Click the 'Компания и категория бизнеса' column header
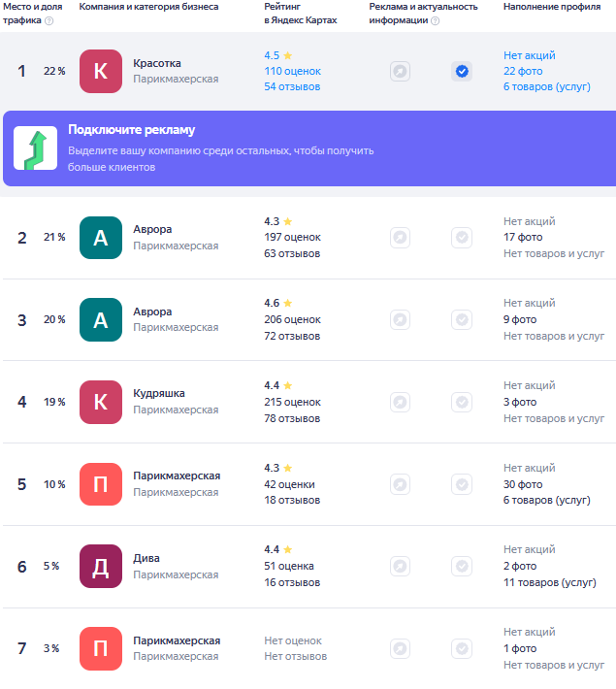616x689 pixels. point(148,7)
